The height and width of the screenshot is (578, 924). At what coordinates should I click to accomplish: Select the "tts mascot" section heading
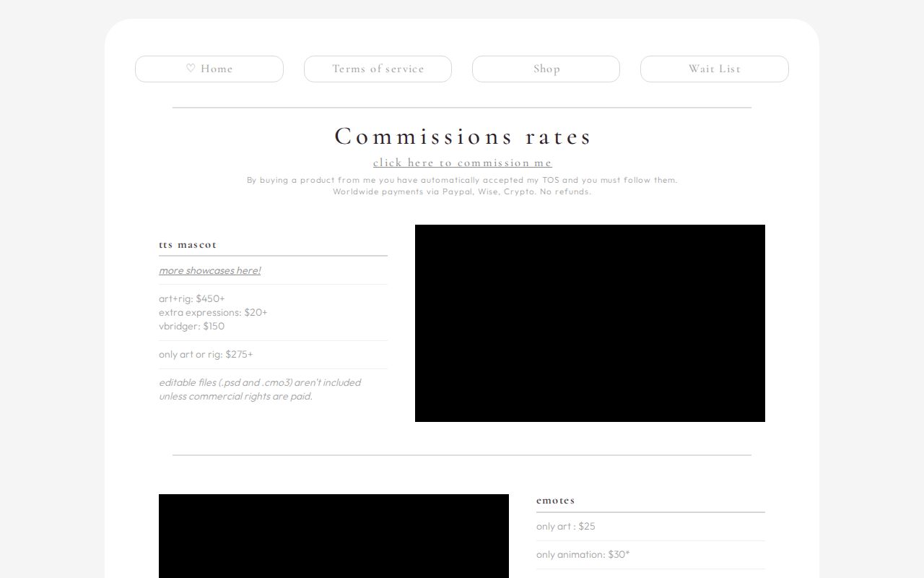pos(188,245)
